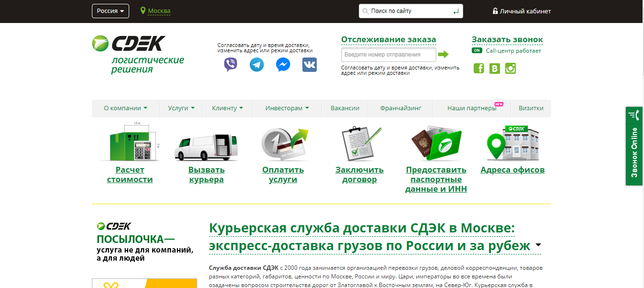Click the search magnifier icon
Viewport: 644px width, 288px height.
[366, 11]
